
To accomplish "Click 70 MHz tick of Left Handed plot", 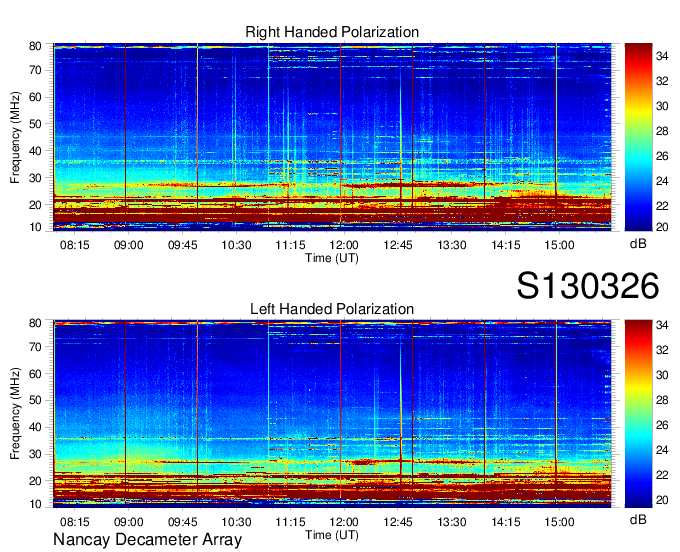I will coord(35,347).
